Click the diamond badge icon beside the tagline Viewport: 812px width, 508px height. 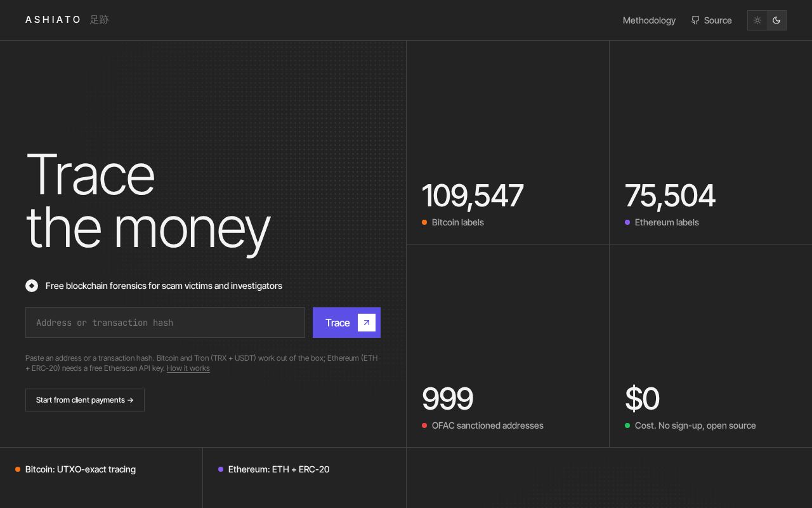click(32, 286)
